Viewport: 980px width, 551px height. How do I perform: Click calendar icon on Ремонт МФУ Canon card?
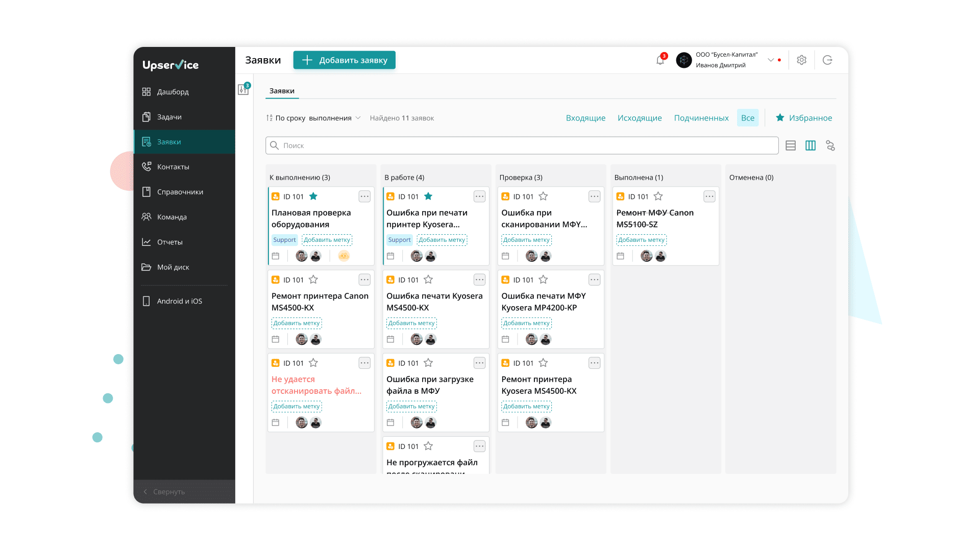[x=620, y=256]
